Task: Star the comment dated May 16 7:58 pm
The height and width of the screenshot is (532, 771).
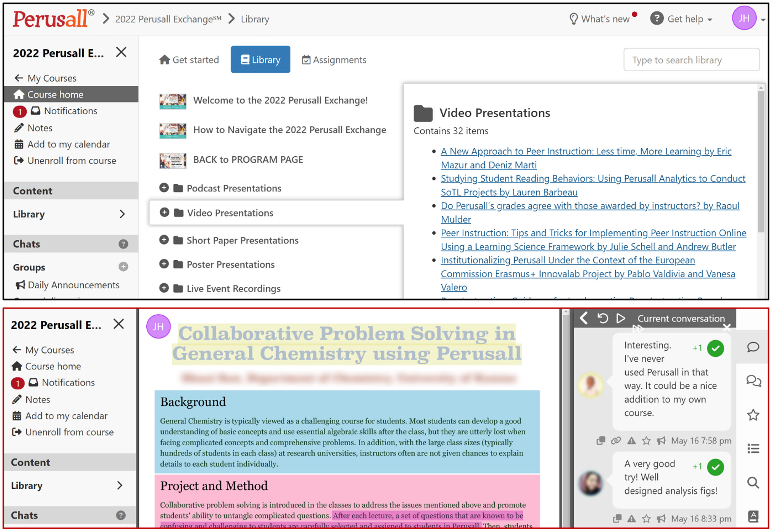Action: point(646,441)
